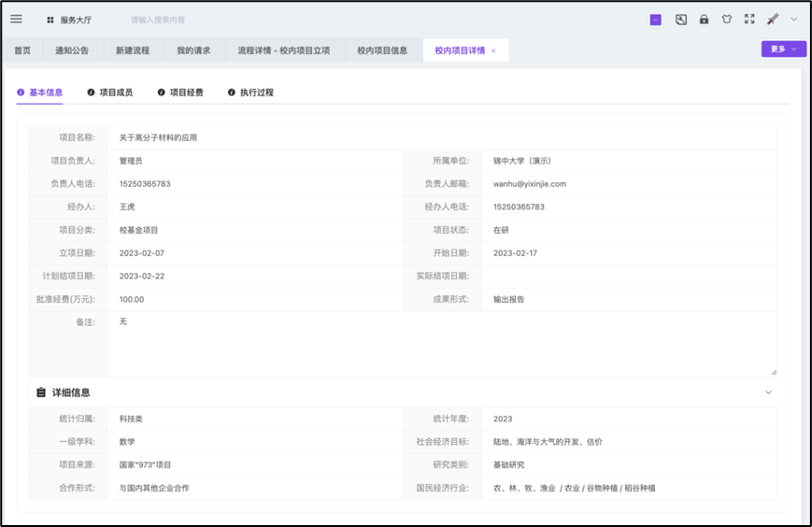This screenshot has width=812, height=527.
Task: Click the 服务大厅 grid icon
Action: [50, 20]
